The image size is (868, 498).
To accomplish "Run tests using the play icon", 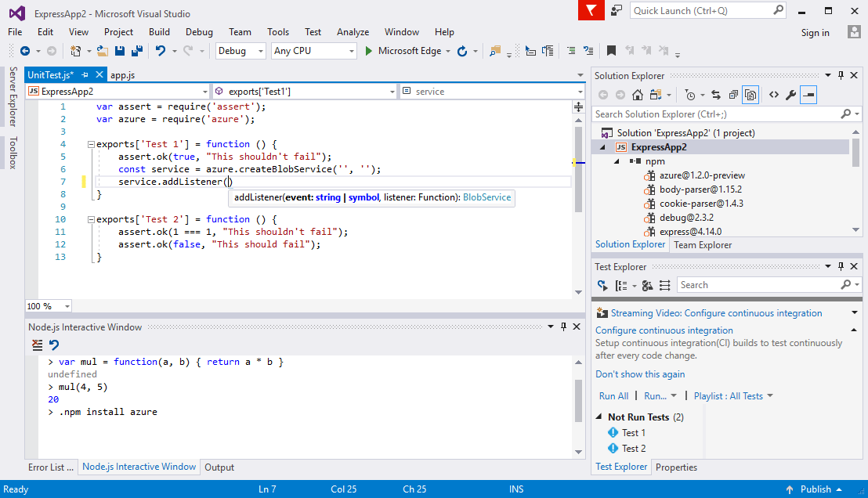I will point(603,284).
